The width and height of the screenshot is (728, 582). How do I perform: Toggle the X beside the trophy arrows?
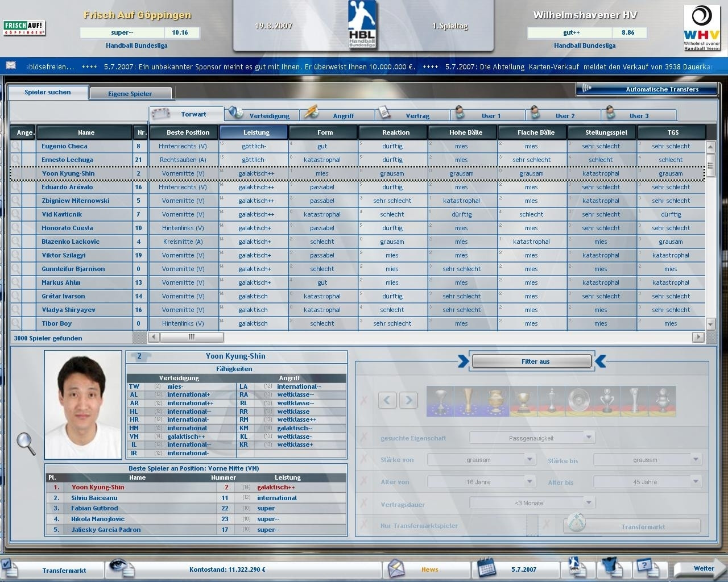click(364, 401)
